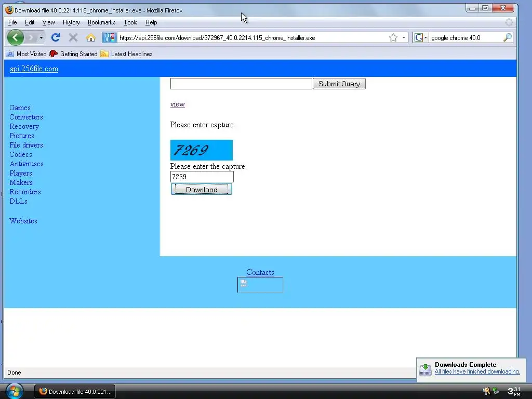Open the View menu
532x399 pixels.
pyautogui.click(x=48, y=22)
